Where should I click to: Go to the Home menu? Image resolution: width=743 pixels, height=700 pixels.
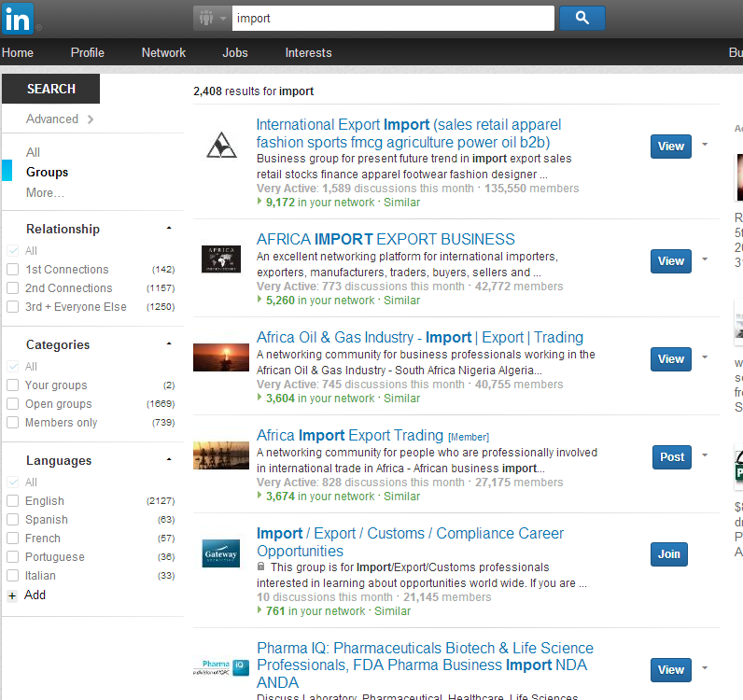tap(18, 52)
